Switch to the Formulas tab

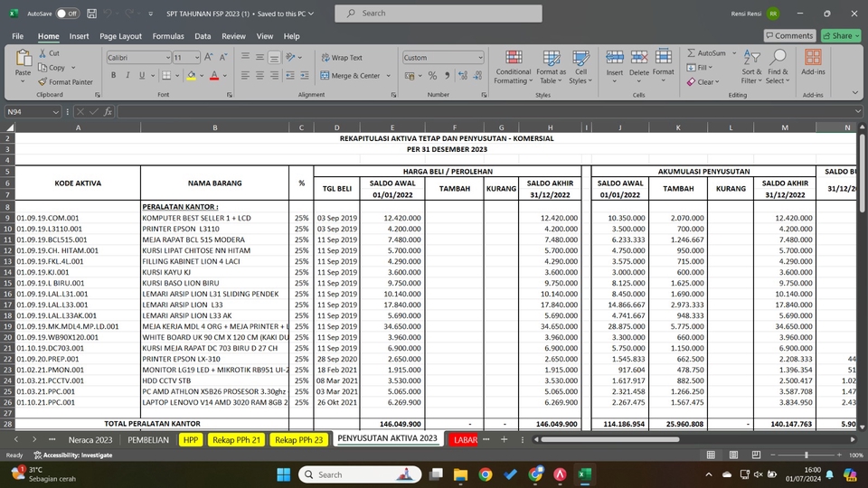pyautogui.click(x=168, y=36)
